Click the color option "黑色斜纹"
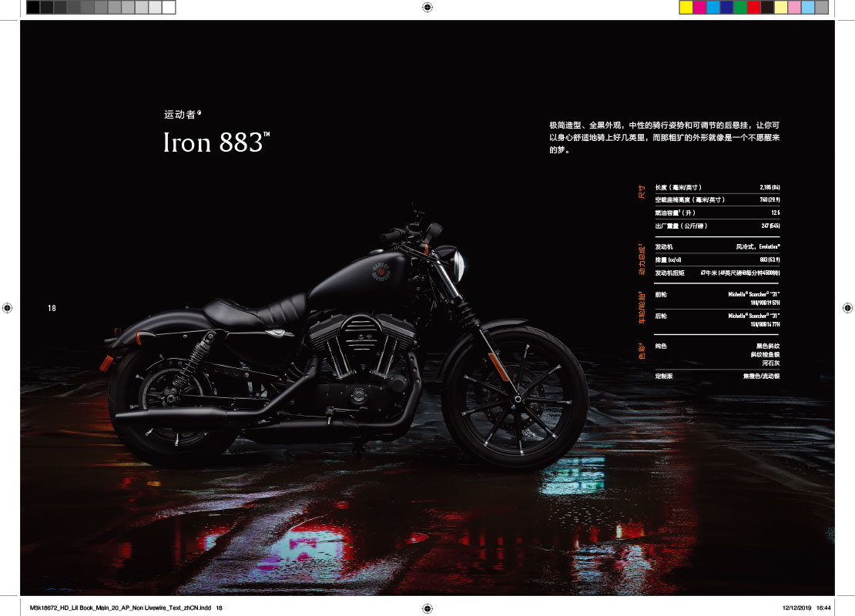This screenshot has height=616, width=855. click(768, 346)
